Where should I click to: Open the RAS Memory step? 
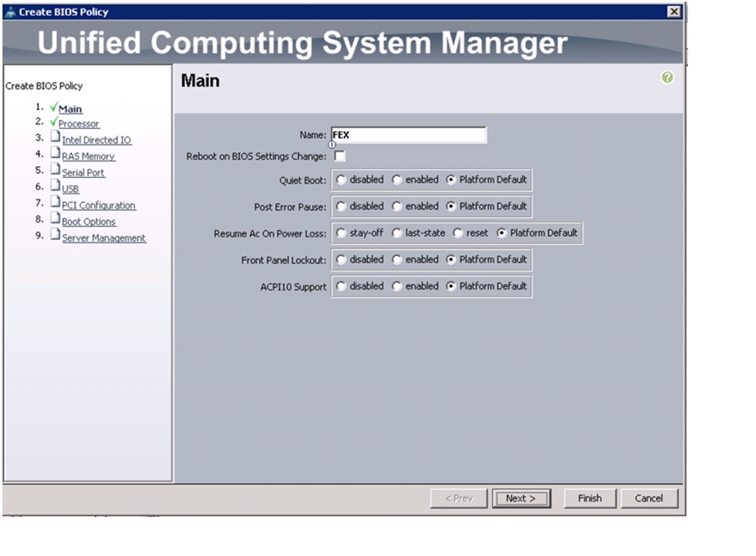[x=89, y=156]
